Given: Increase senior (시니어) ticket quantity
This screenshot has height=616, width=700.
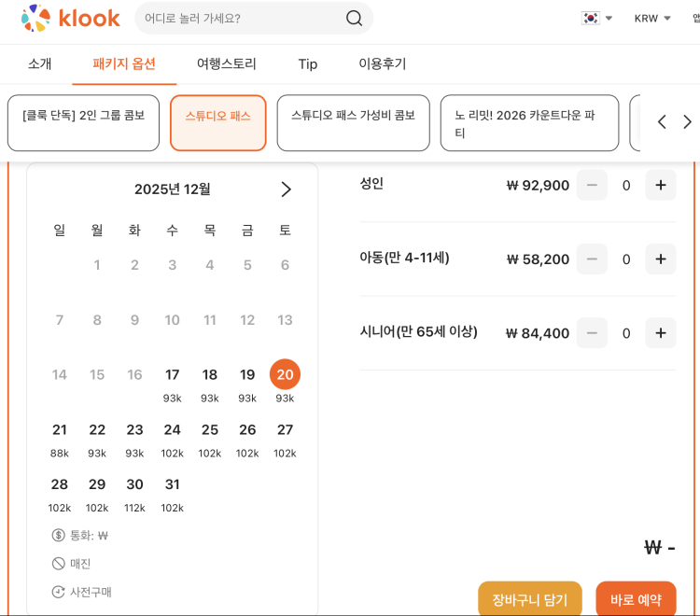Looking at the screenshot, I should (660, 333).
